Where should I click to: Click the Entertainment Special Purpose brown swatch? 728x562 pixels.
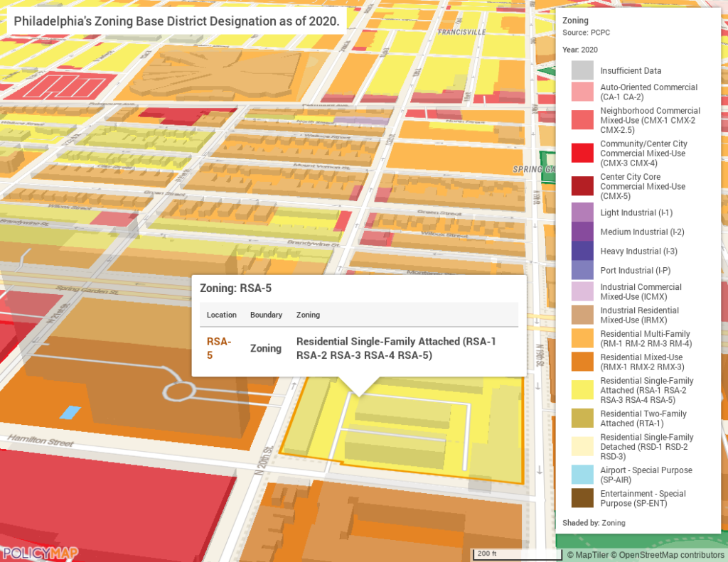pyautogui.click(x=582, y=498)
